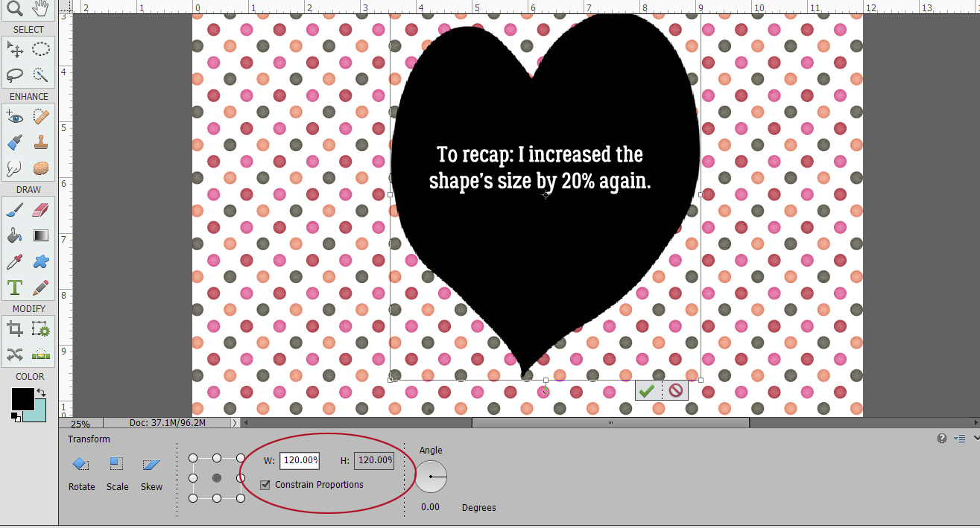This screenshot has width=980, height=528.
Task: Collapse tool options with the chevron
Action: pos(976,439)
